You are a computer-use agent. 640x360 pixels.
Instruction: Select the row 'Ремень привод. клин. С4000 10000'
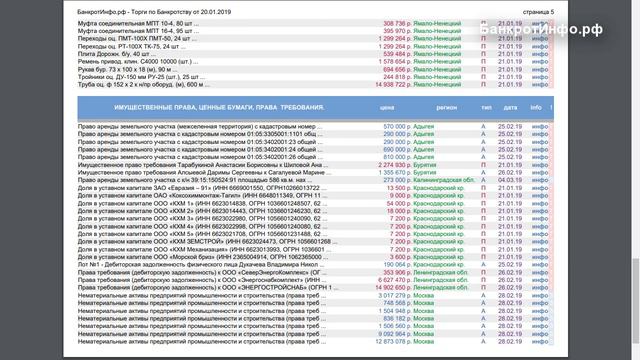pyautogui.click(x=316, y=62)
